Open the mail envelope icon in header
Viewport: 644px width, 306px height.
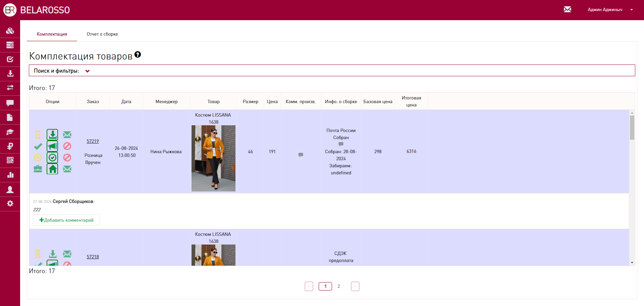[568, 9]
